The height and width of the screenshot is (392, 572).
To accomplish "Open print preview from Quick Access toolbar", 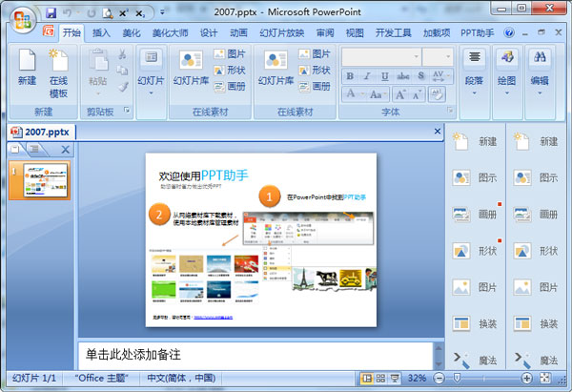I will 107,13.
